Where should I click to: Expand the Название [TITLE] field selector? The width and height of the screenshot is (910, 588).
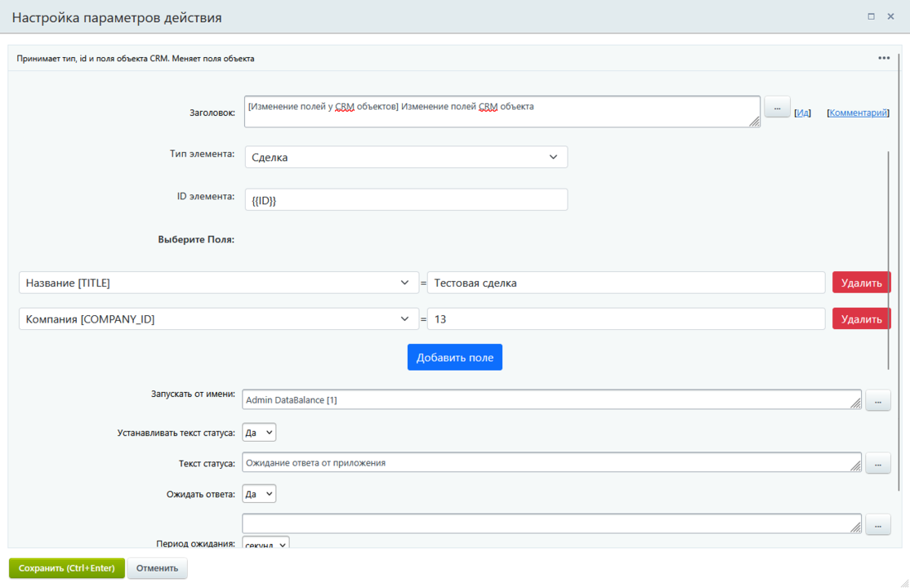pos(219,283)
